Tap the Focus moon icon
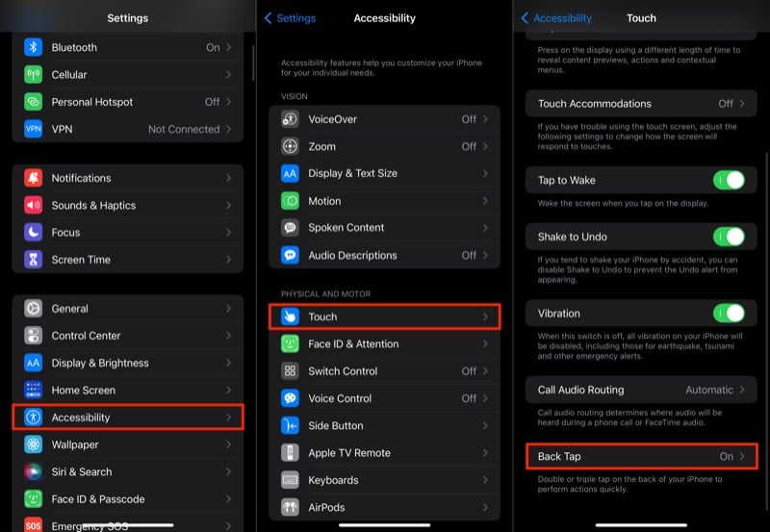 pos(34,232)
